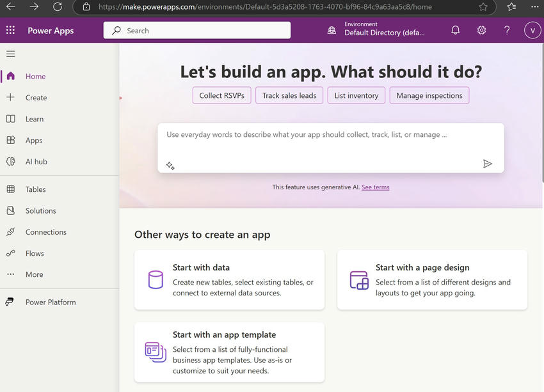Screen dimensions: 544x392
Task: Send the app description prompt
Action: pos(488,164)
